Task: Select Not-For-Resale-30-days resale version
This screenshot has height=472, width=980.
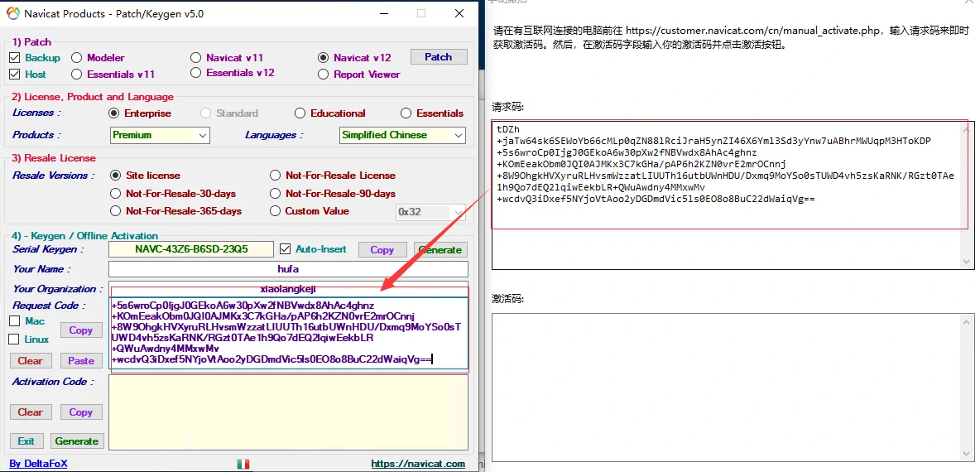Action: pos(115,194)
